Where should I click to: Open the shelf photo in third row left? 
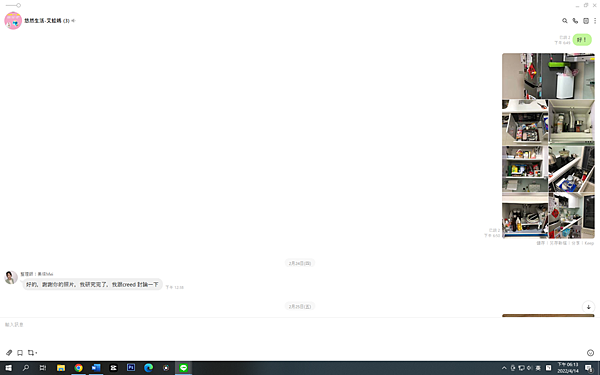(x=525, y=169)
